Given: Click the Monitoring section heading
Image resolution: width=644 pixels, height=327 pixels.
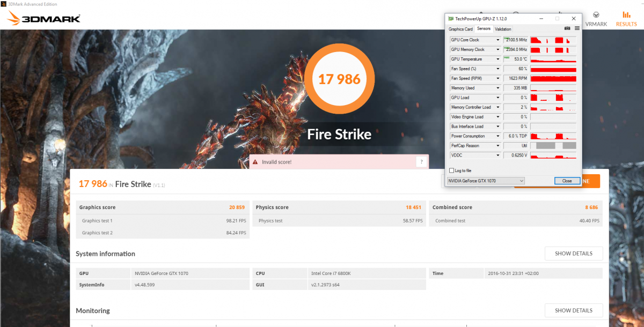Looking at the screenshot, I should 93,311.
